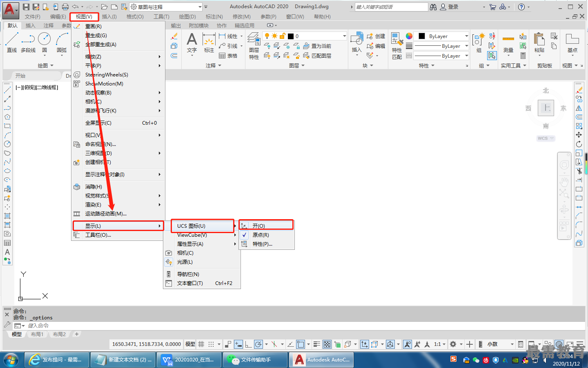Click Match Layer (匹配图层) button
Screen dimensions: 588x368
[x=317, y=56]
